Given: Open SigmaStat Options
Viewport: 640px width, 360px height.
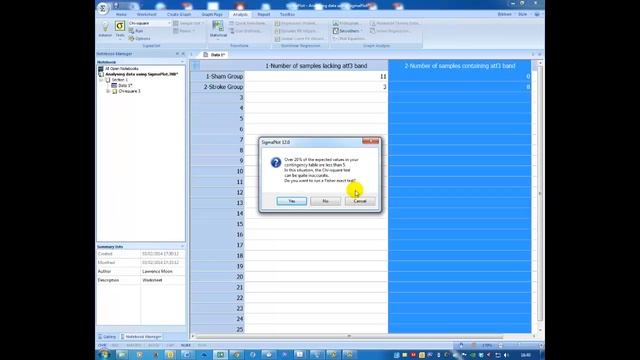Looking at the screenshot, I should click(140, 38).
